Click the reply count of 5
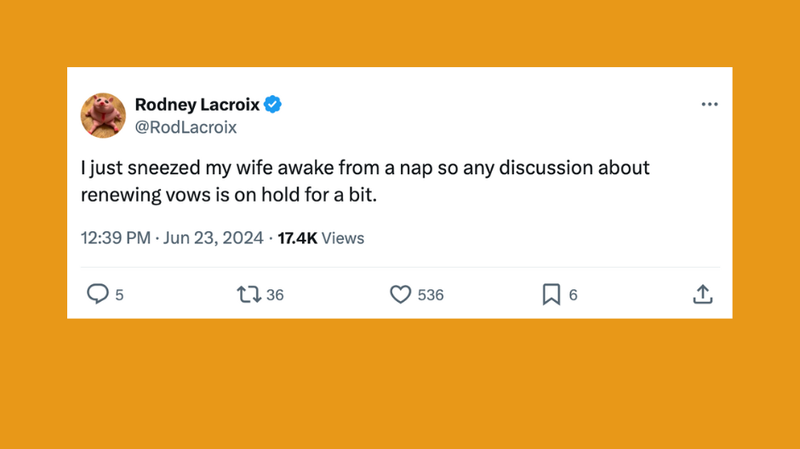 point(120,295)
